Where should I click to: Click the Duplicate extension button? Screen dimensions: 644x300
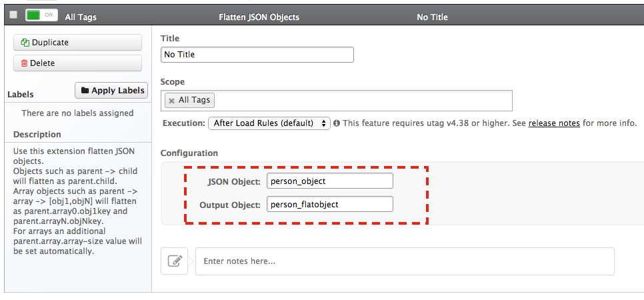coord(77,43)
